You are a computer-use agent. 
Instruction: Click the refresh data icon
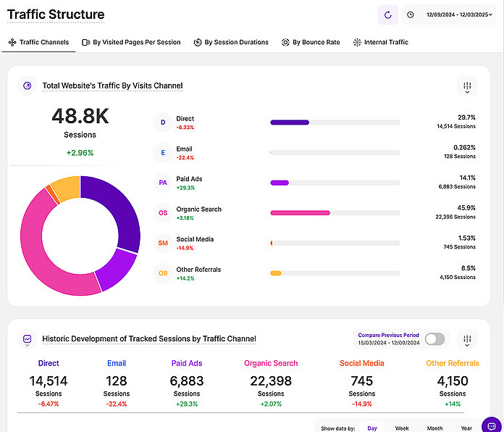[x=387, y=14]
